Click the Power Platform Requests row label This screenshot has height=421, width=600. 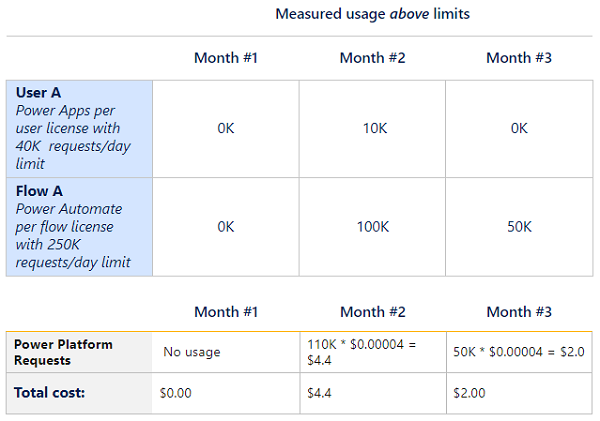tap(63, 352)
